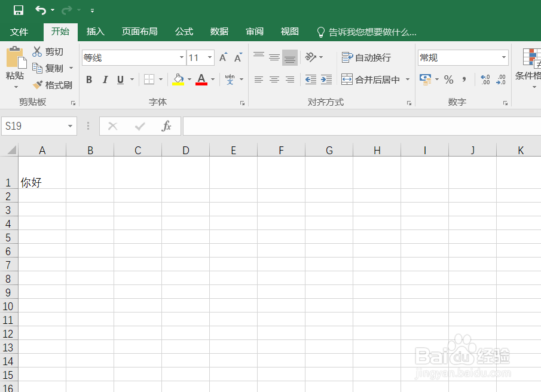The image size is (541, 392).
Task: Click the 粘贴 paste button
Action: pyautogui.click(x=16, y=66)
